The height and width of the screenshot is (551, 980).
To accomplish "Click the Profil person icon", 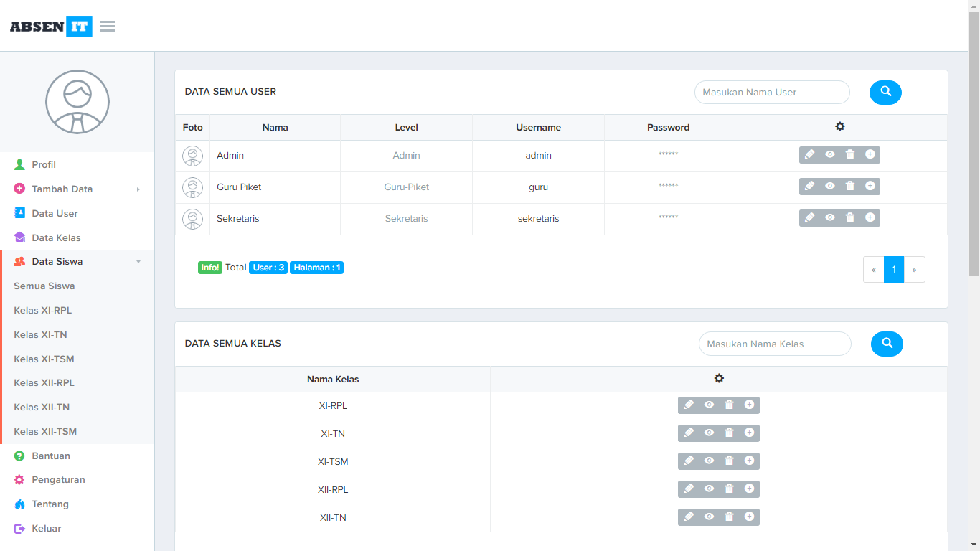I will pos(19,164).
